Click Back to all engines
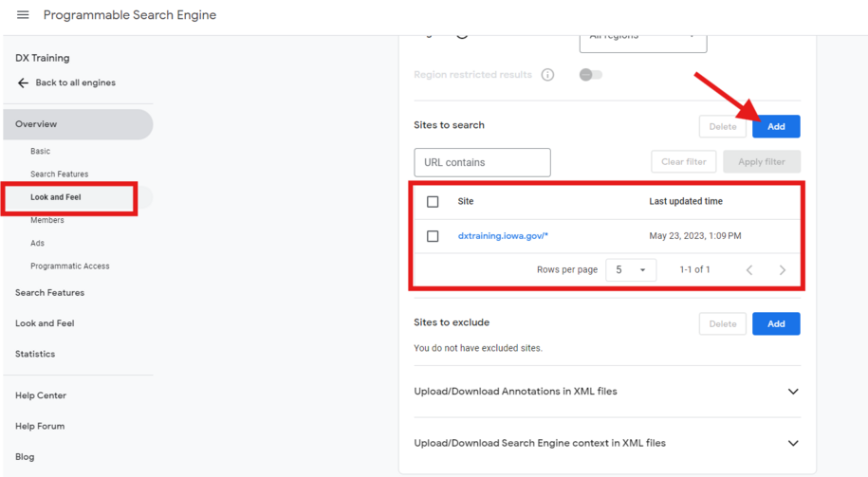Viewport: 868px width, 477px height. pos(75,83)
